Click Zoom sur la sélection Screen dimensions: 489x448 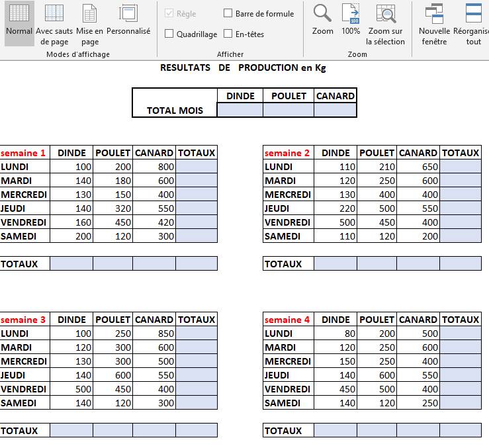pos(386,24)
